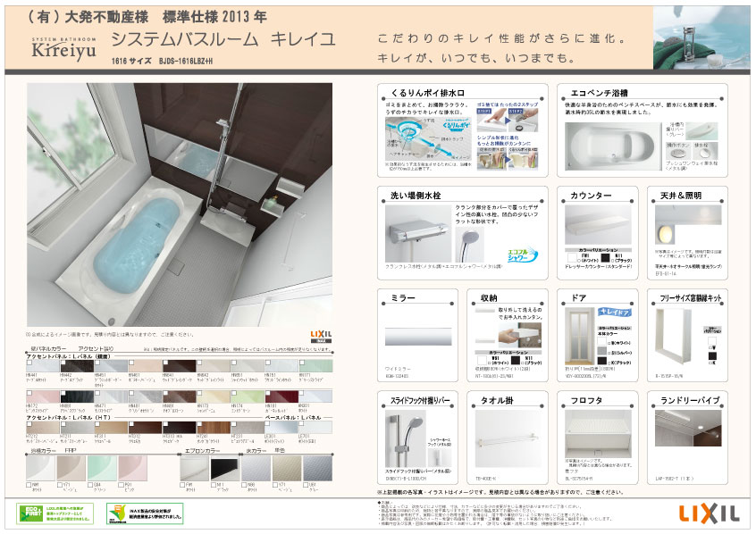Click the INAX product safety badge

coord(144,513)
